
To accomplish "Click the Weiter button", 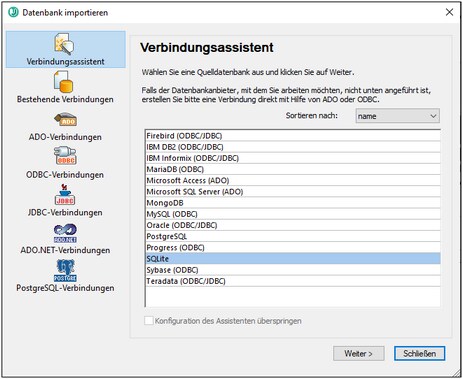I will point(358,353).
